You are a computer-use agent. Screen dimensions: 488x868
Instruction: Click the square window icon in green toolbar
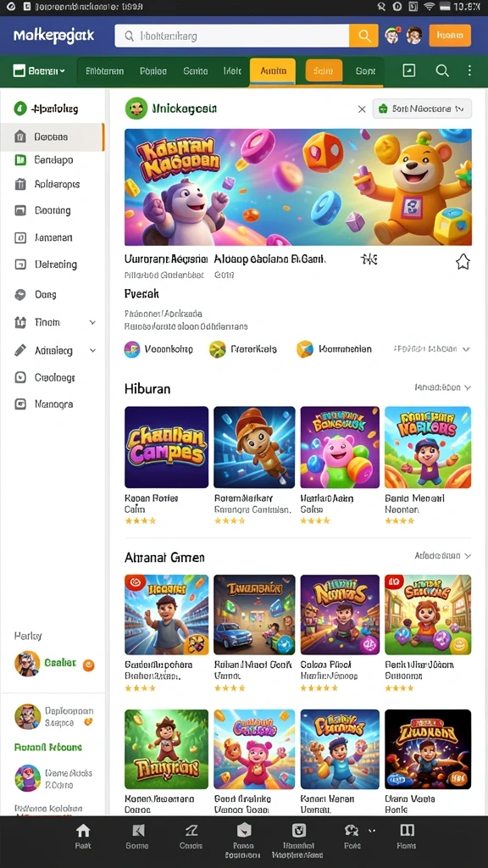[409, 70]
